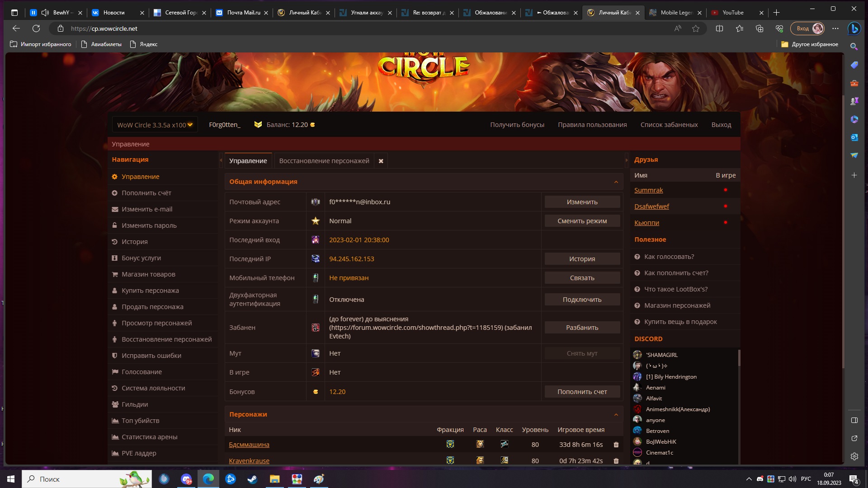
Task: Open browser split screen icon
Action: coord(719,28)
